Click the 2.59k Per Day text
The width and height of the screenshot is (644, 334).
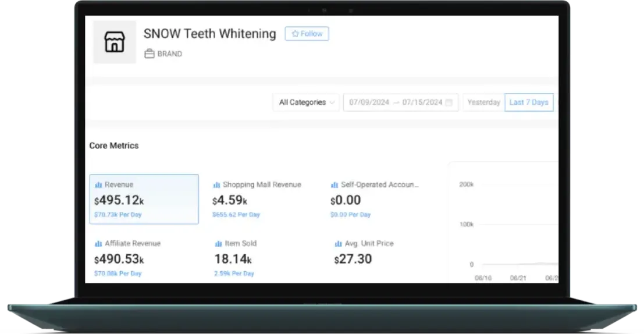234,273
